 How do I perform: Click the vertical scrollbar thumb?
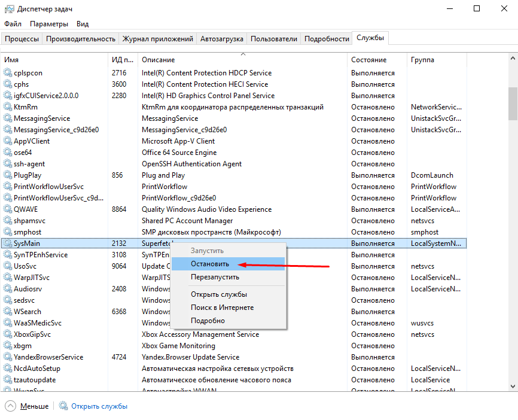pyautogui.click(x=513, y=104)
